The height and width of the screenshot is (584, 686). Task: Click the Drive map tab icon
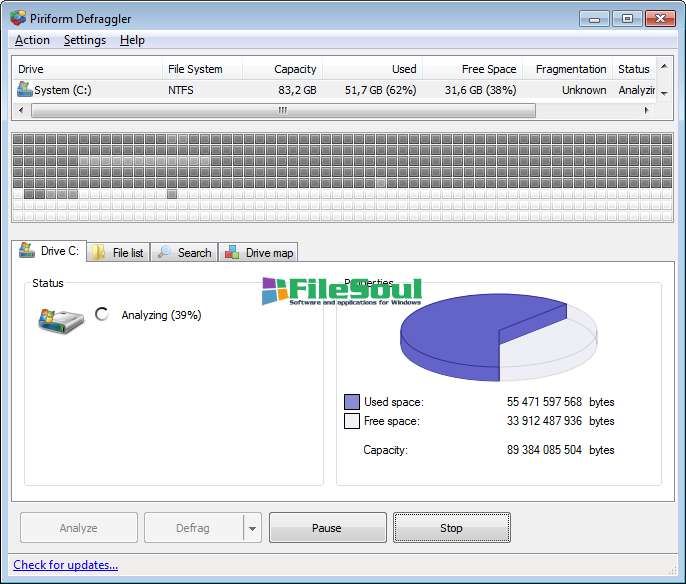pos(233,253)
